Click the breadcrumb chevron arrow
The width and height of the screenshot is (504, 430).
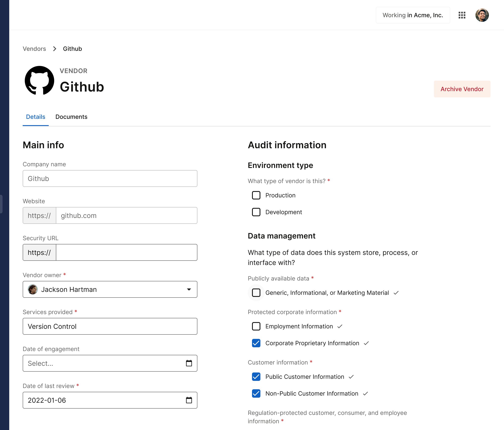click(x=54, y=49)
